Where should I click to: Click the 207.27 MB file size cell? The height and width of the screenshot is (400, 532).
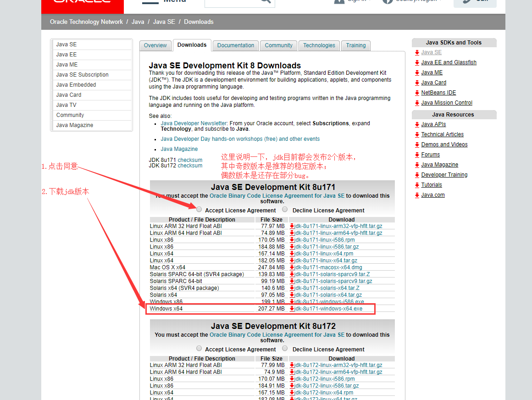271,309
